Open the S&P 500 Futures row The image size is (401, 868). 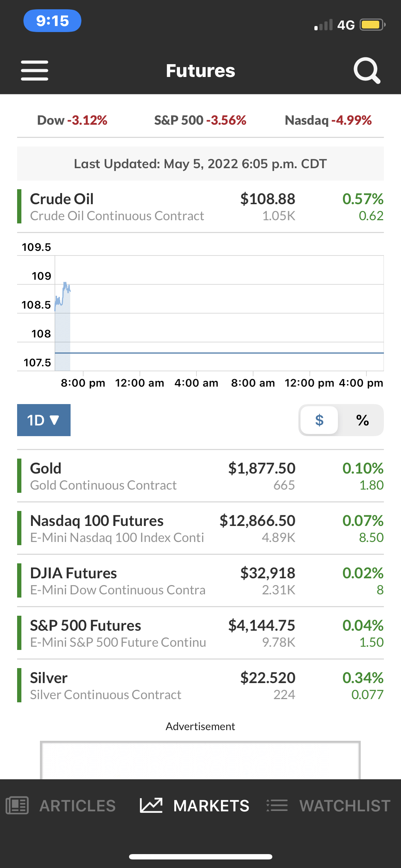point(200,633)
